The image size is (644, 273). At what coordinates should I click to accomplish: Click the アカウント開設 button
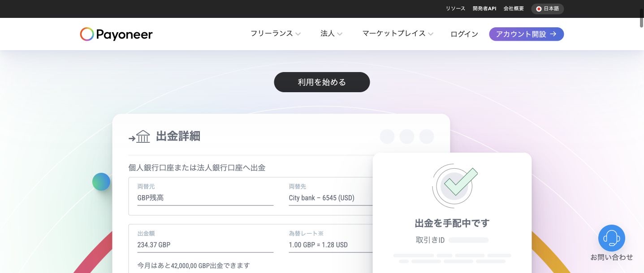click(x=527, y=34)
